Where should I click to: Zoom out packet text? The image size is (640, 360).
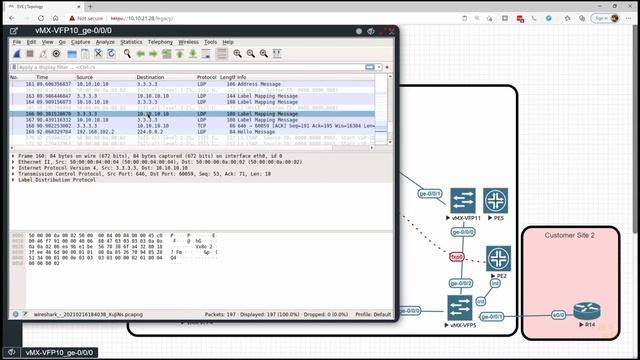251,54
